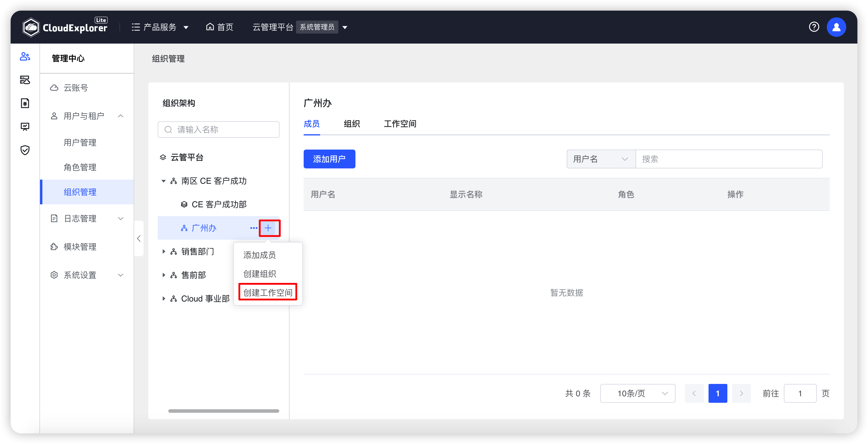Open the help question-mark icon
This screenshot has width=868, height=444.
click(814, 27)
